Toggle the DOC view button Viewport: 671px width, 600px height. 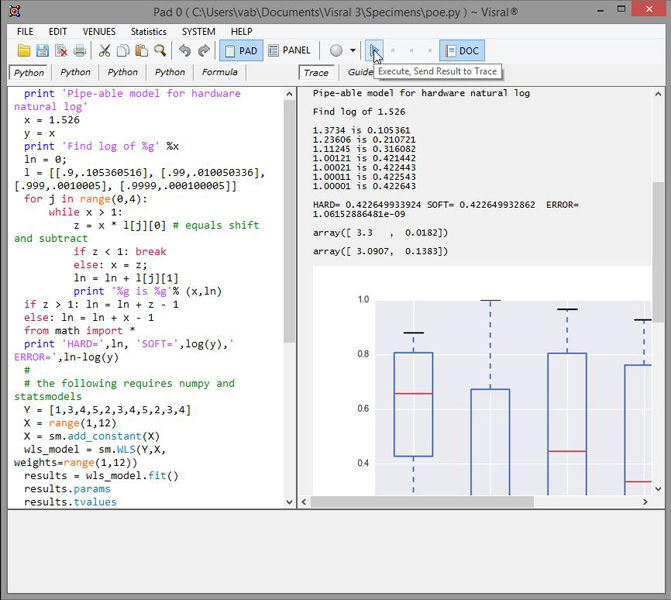(462, 50)
